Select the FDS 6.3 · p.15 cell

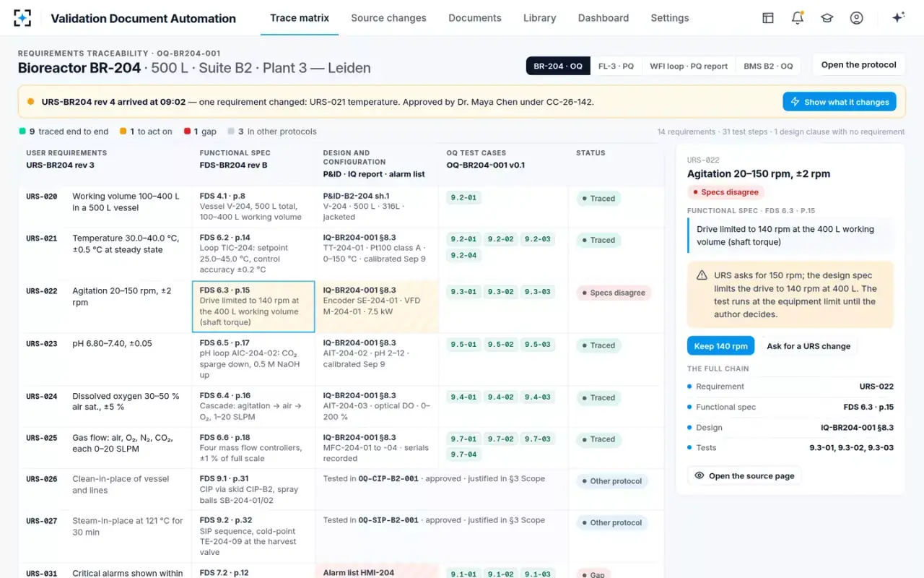pos(253,307)
